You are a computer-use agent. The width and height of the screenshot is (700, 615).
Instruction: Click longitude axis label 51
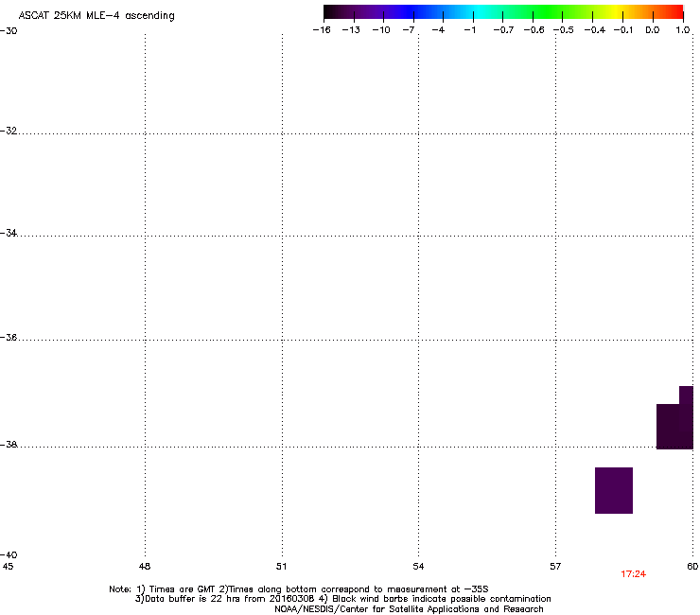(281, 567)
